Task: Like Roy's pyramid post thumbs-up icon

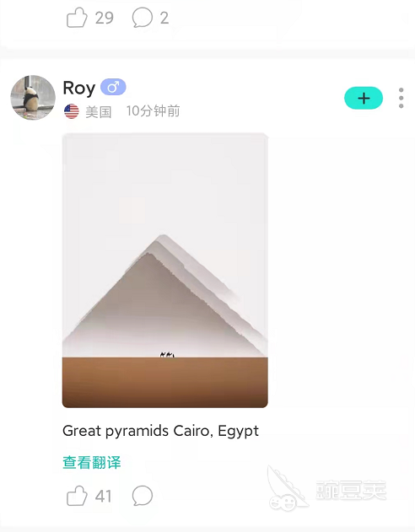Action: (77, 496)
